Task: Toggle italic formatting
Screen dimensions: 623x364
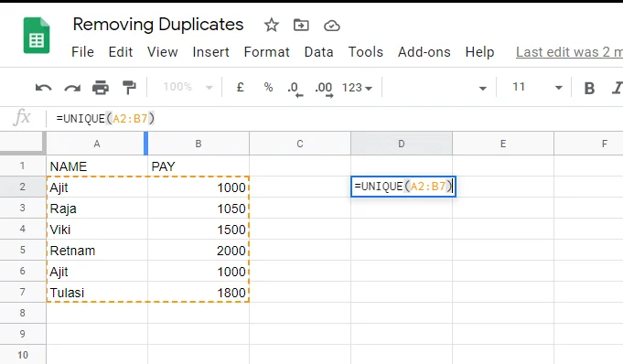Action: pos(617,88)
